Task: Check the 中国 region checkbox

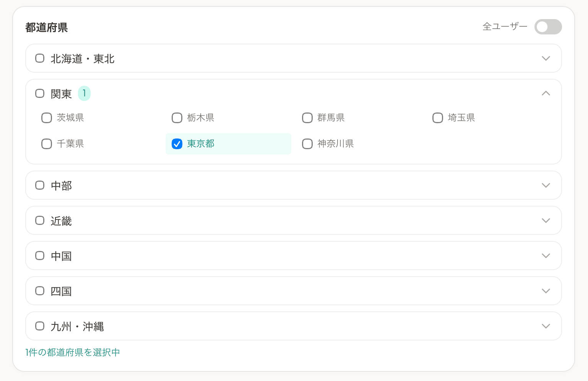Action: [40, 255]
